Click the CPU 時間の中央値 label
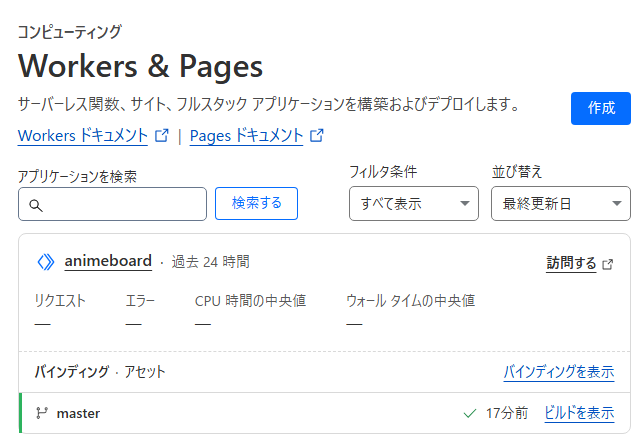The height and width of the screenshot is (443, 638). pyautogui.click(x=250, y=301)
